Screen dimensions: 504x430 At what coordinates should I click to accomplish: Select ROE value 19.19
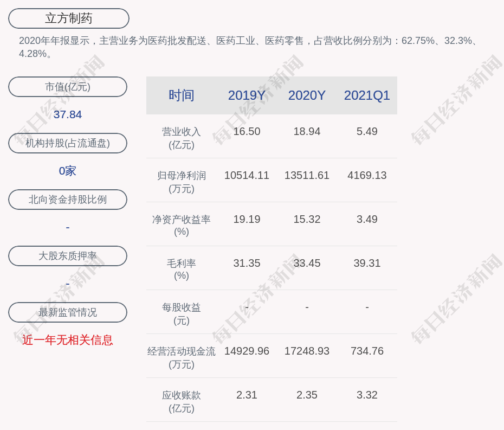[247, 220]
